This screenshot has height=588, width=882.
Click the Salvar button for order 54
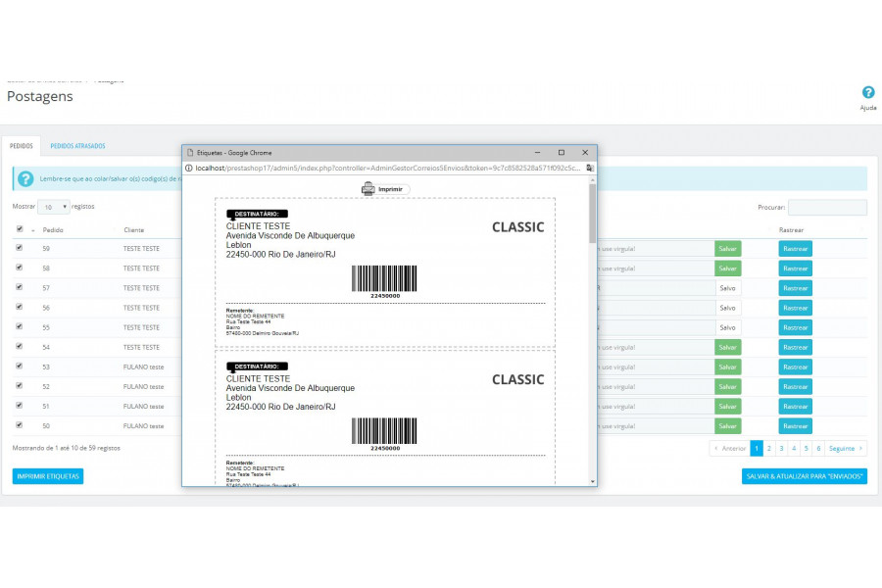coord(727,347)
